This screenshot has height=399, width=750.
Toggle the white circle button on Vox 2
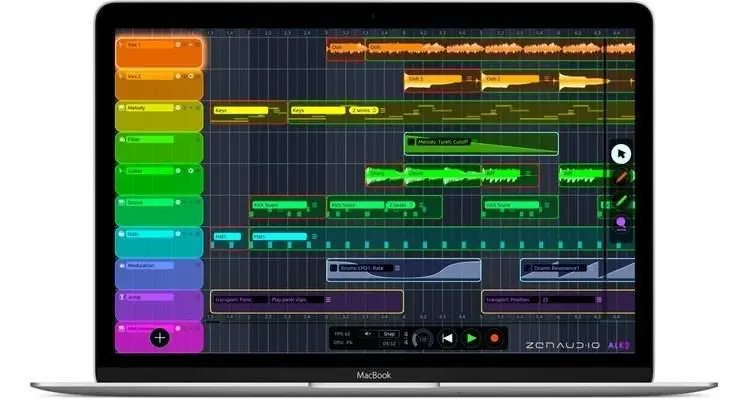pos(178,76)
